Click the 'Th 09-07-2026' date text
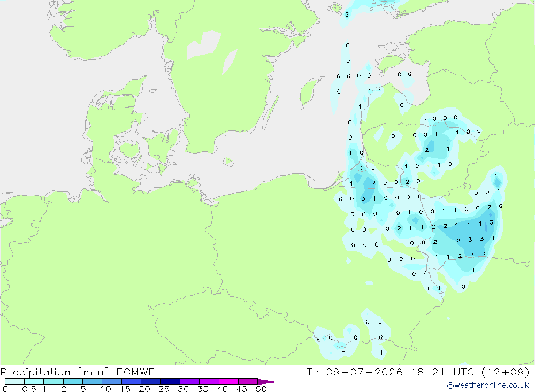Image resolution: width=535 pixels, height=392 pixels. pos(355,372)
